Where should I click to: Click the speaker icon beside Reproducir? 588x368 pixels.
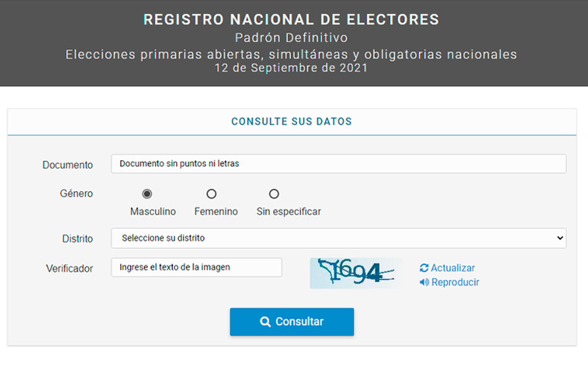click(x=424, y=282)
